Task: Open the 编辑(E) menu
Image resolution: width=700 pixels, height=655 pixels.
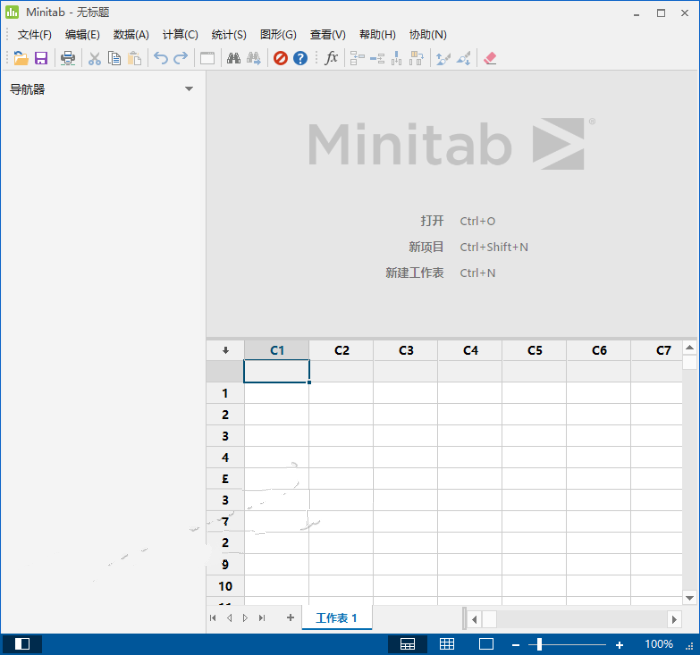Action: 82,34
